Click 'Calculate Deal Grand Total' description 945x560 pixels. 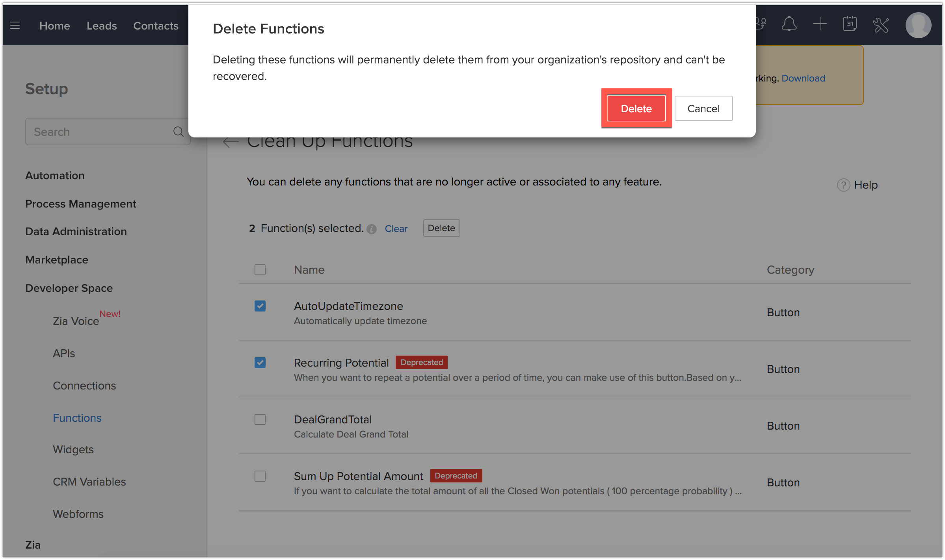click(351, 434)
